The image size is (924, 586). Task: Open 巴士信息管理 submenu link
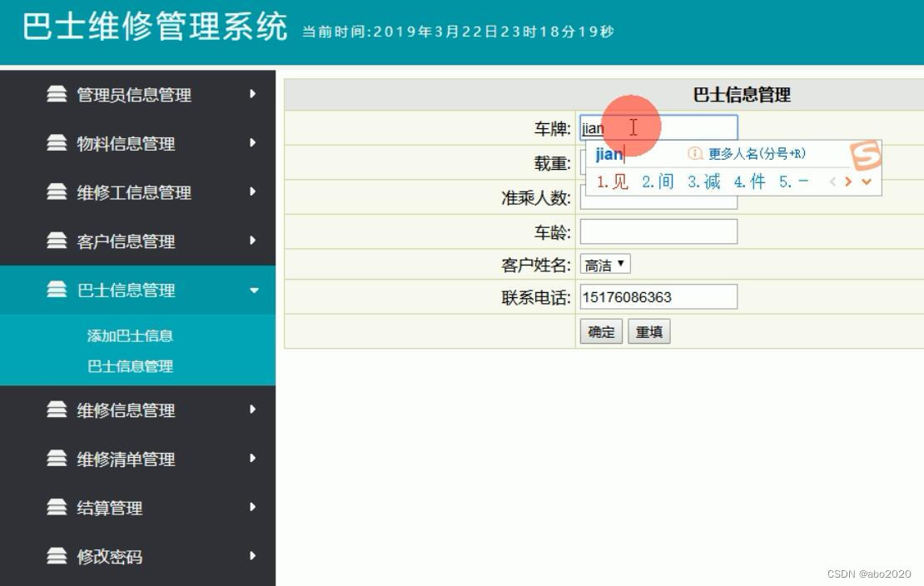click(x=130, y=366)
